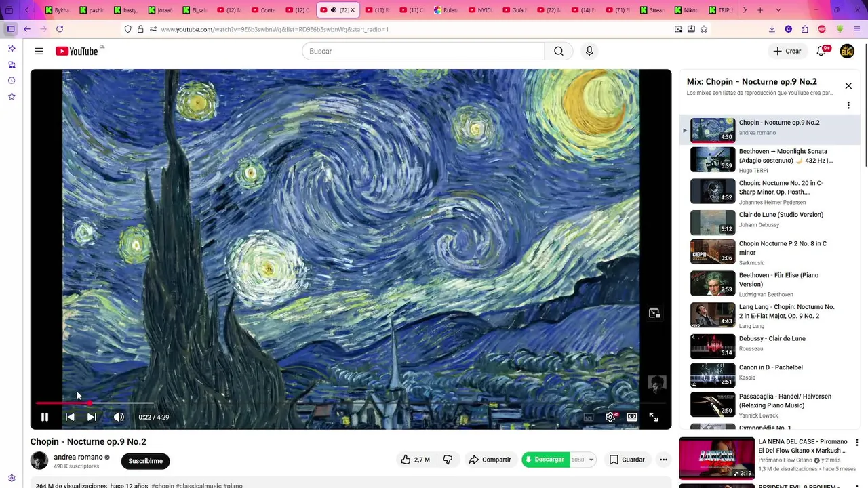This screenshot has width=868, height=488.
Task: Play Beethoven Für Elise (Piano Version)
Action: pyautogui.click(x=770, y=283)
